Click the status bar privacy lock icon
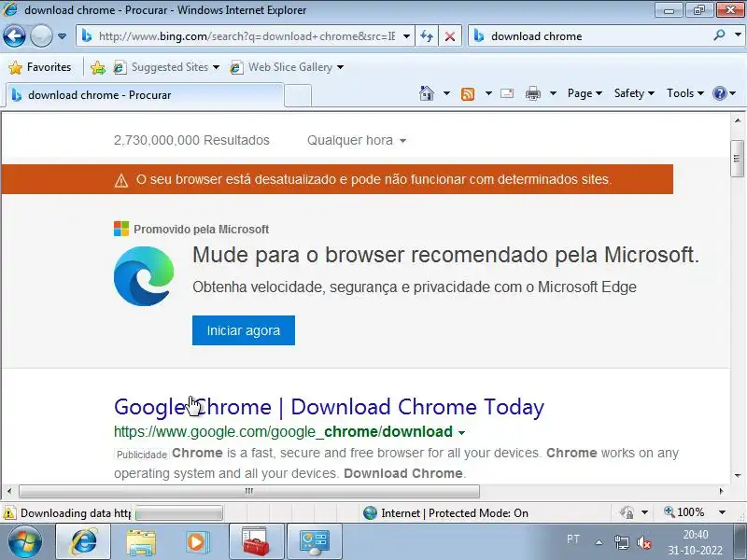This screenshot has width=747, height=560. (x=627, y=512)
